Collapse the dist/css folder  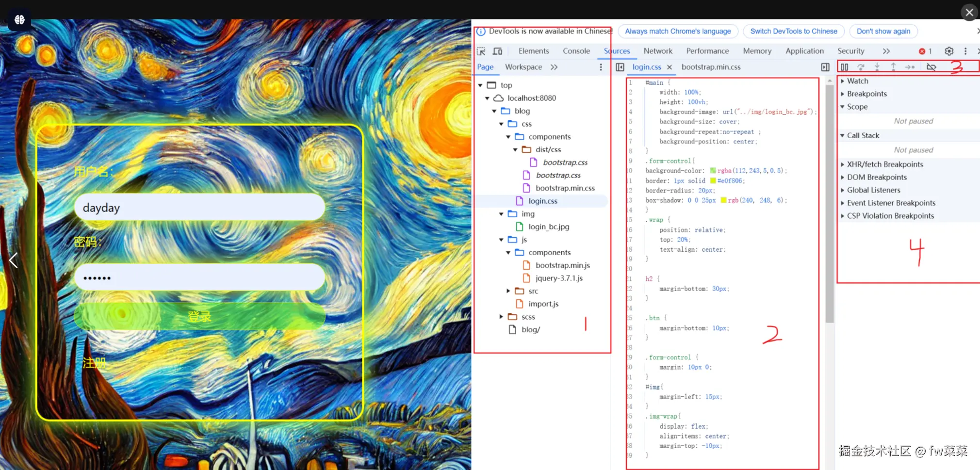click(x=515, y=150)
